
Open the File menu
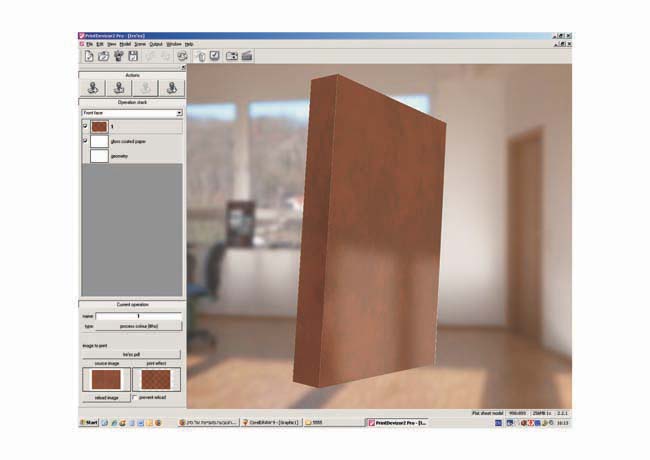tap(90, 44)
